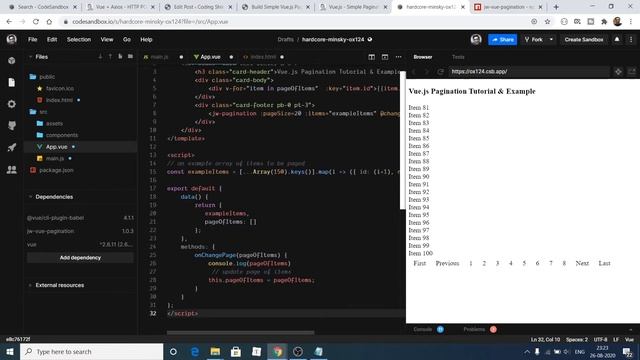Viewport: 640px width, 360px height.
Task: Switch to the Tests tab
Action: (458, 57)
